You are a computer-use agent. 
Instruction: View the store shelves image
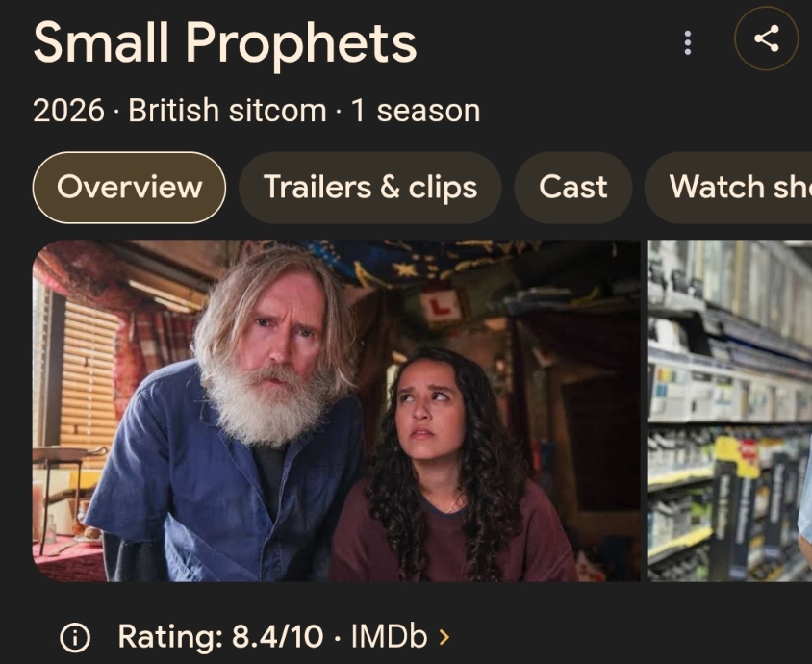(730, 411)
